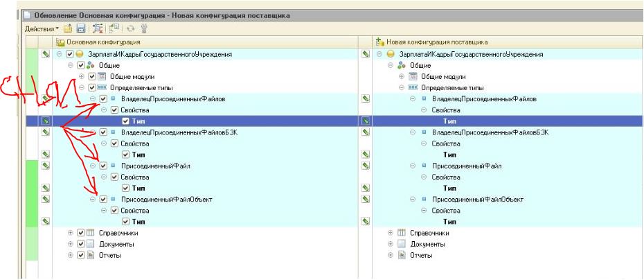Expand Документы node in right pane

coord(391,244)
